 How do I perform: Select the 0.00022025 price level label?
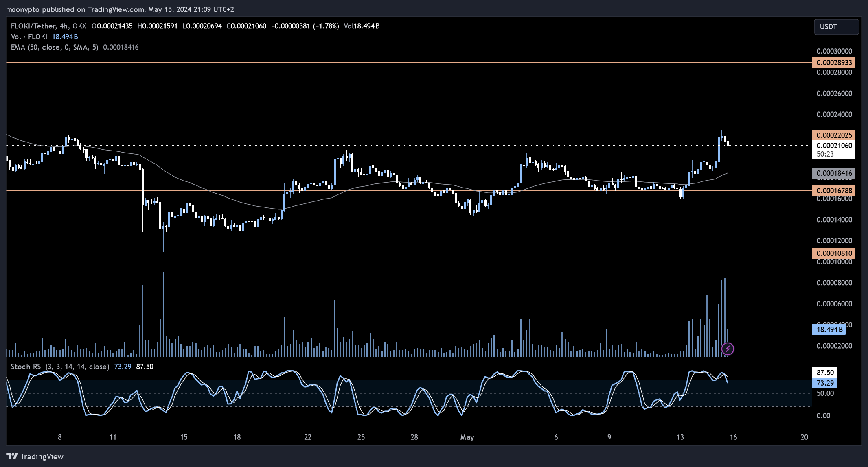(834, 135)
